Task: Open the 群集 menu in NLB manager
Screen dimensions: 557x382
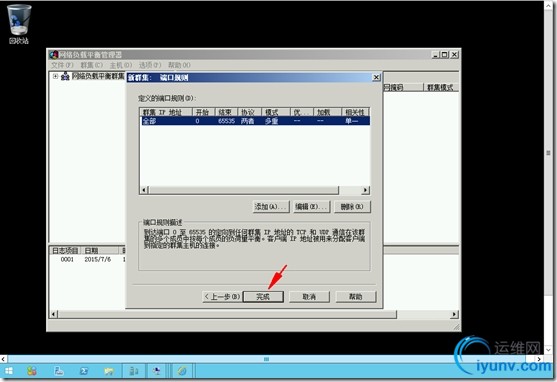Action: click(92, 65)
